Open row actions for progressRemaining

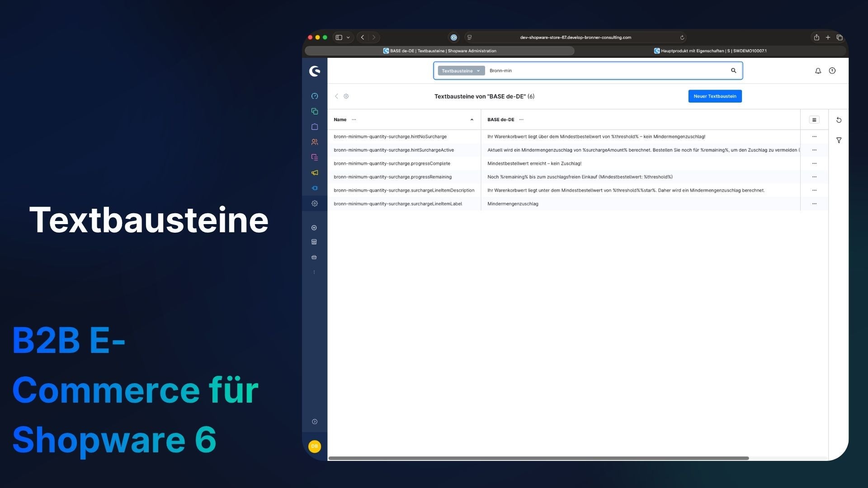[814, 177]
